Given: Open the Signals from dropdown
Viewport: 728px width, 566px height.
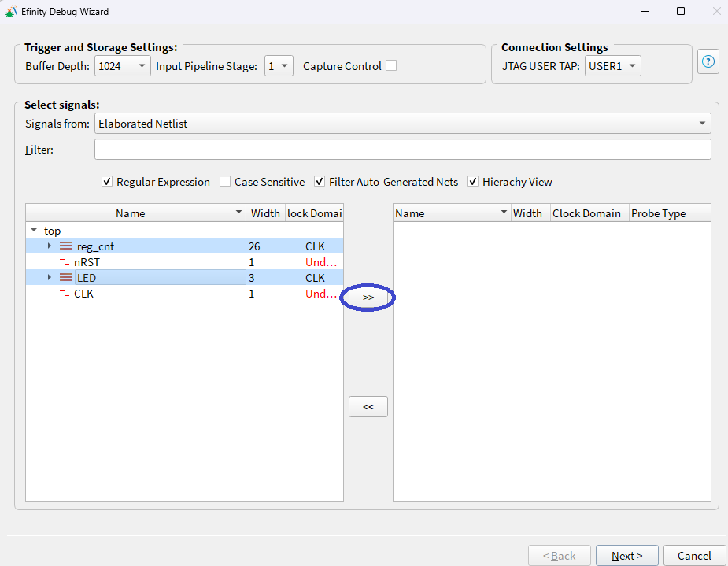Looking at the screenshot, I should coord(402,124).
